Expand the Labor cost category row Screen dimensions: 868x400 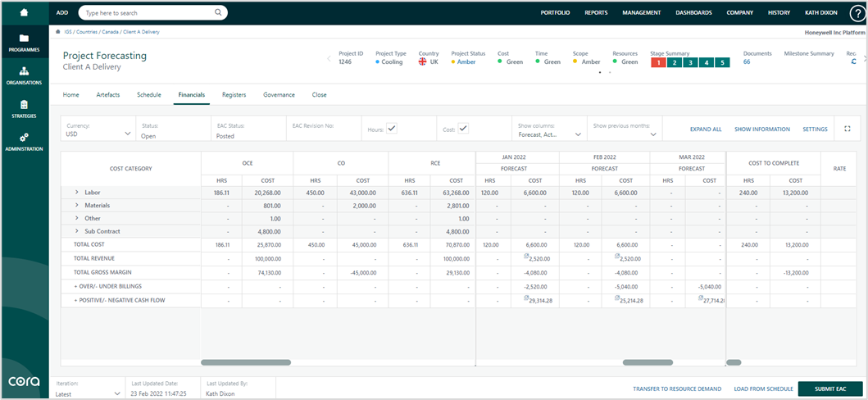tap(77, 192)
